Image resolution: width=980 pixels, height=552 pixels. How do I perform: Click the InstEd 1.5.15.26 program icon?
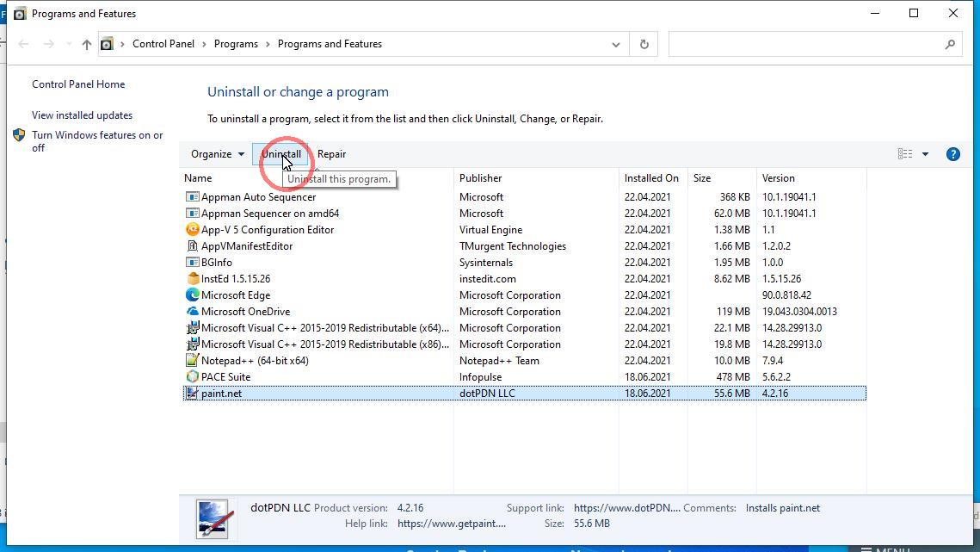click(193, 279)
